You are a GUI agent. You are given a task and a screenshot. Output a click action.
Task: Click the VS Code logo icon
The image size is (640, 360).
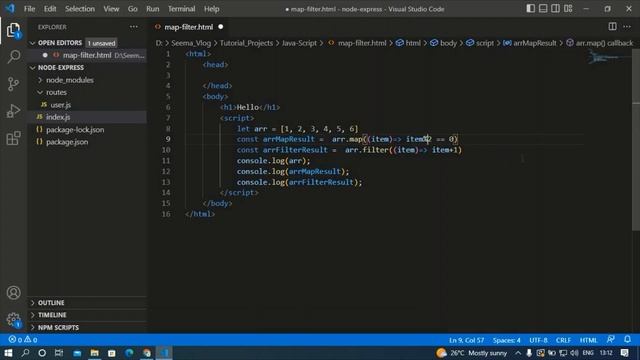click(10, 9)
